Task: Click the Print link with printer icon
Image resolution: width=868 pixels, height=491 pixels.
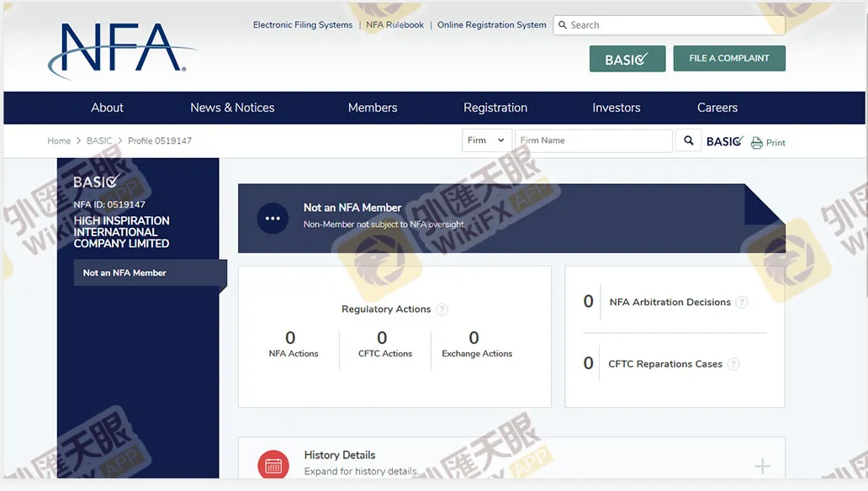Action: (768, 143)
